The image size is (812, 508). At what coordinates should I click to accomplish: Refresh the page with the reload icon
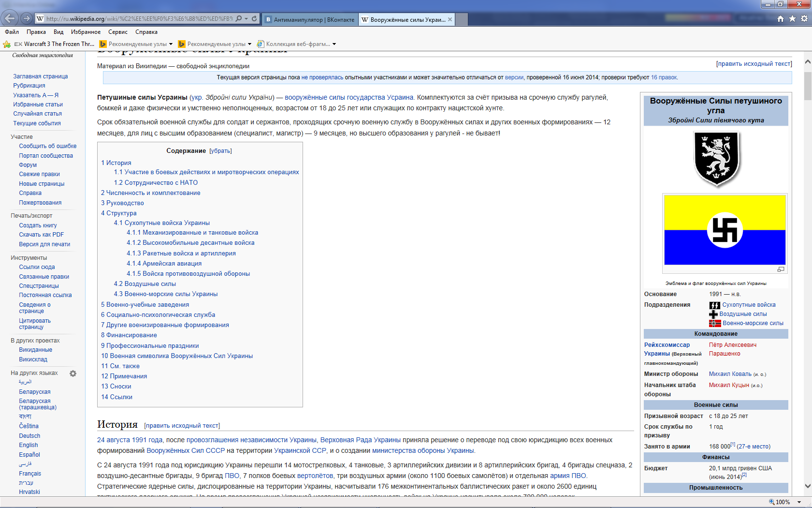pyautogui.click(x=255, y=18)
